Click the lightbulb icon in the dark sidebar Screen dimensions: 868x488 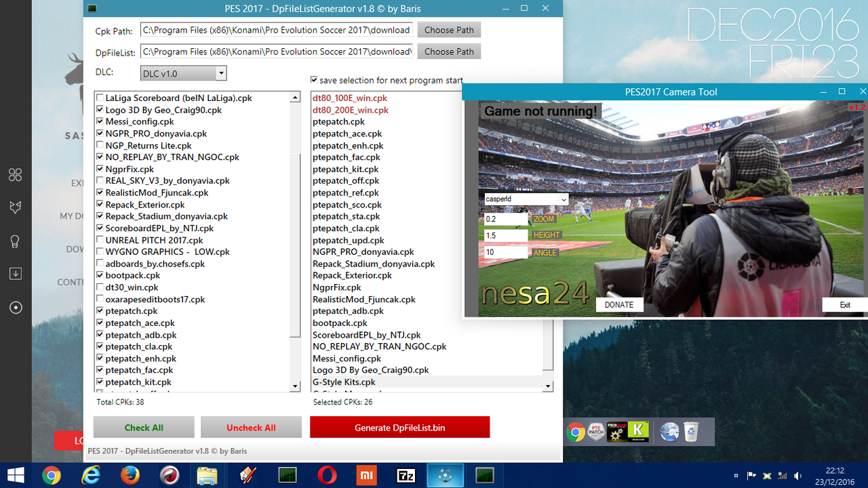16,241
